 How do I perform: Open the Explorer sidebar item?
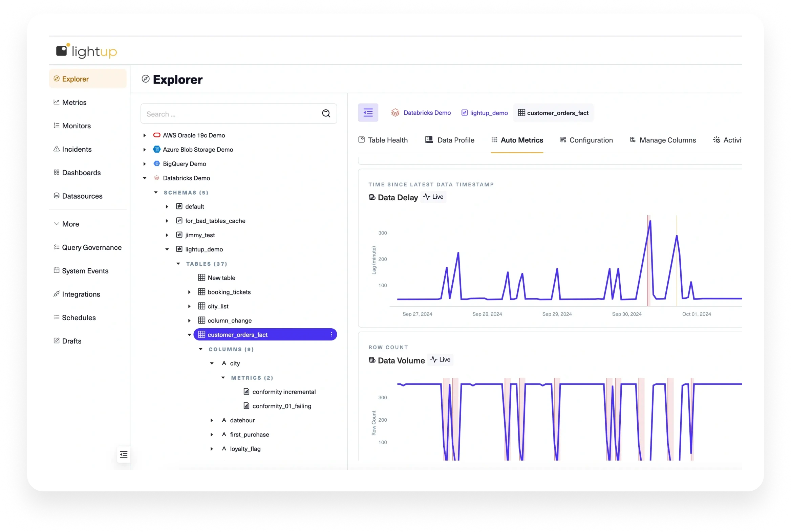(76, 79)
